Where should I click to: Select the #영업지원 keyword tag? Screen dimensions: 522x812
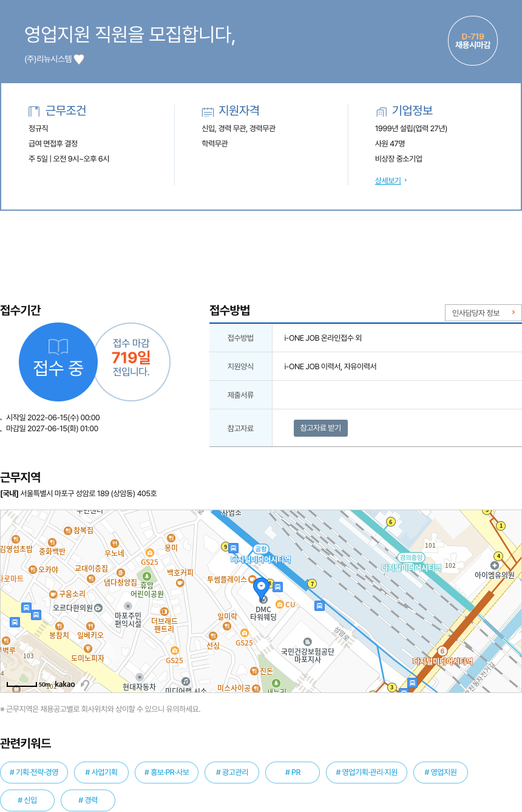(441, 773)
